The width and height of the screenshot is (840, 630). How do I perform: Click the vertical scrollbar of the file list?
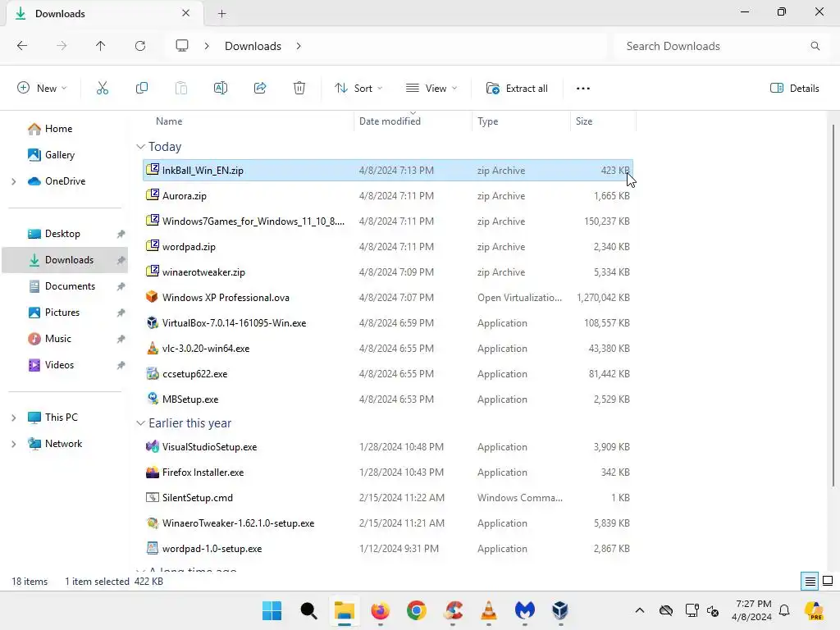click(x=833, y=305)
